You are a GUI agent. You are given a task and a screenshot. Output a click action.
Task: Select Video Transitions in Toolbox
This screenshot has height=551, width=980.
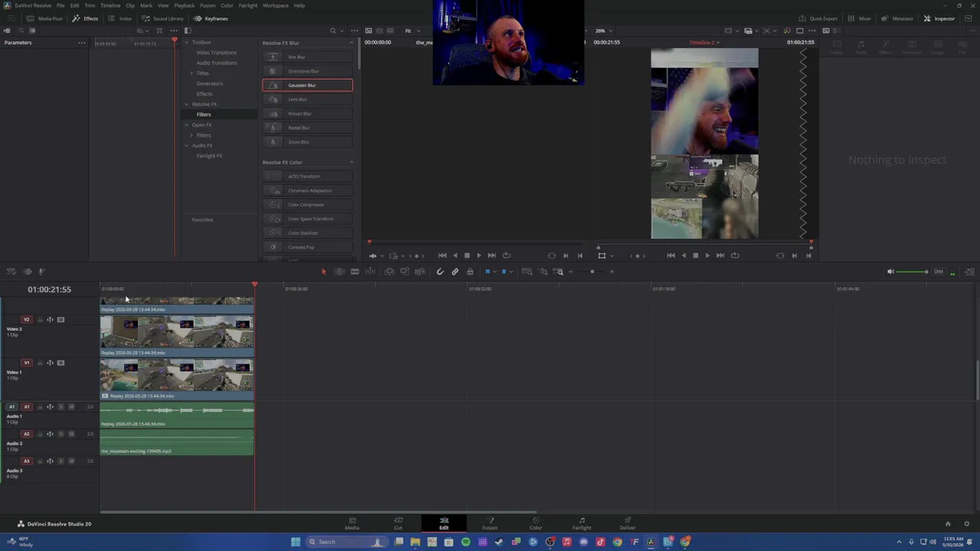tap(217, 53)
